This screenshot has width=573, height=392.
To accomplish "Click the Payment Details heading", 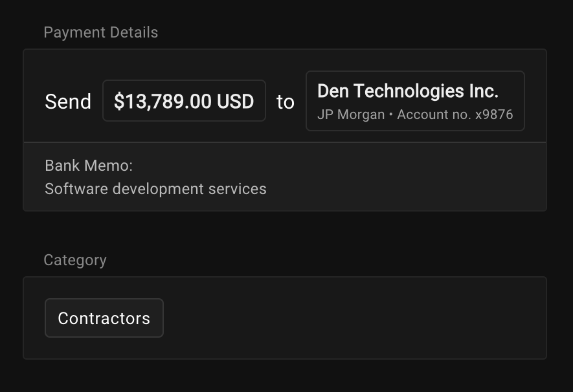I will 101,32.
